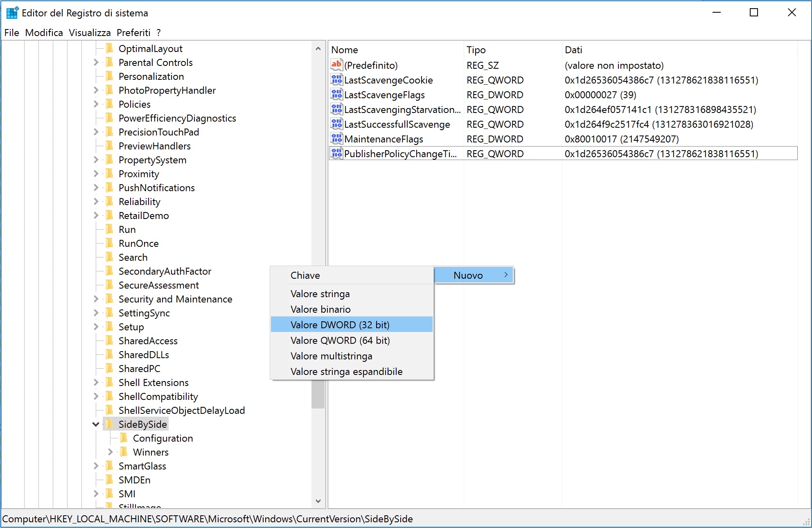The width and height of the screenshot is (812, 528).
Task: Click the PublisherPolicyChangeTi value icon
Action: (x=336, y=153)
